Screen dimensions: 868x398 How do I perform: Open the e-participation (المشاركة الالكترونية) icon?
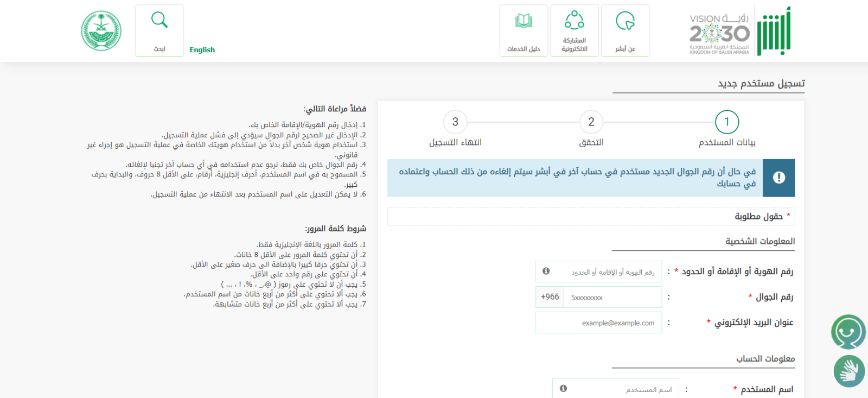click(x=574, y=31)
